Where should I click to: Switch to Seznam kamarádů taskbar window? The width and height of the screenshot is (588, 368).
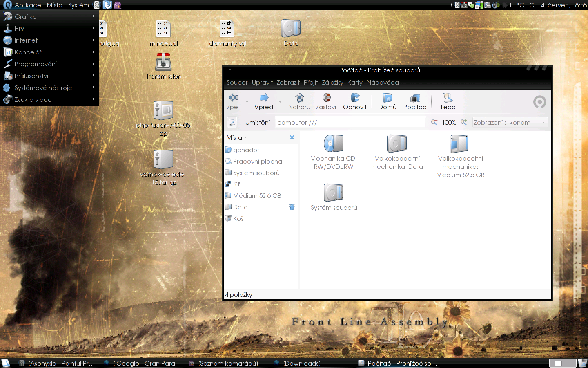(224, 363)
